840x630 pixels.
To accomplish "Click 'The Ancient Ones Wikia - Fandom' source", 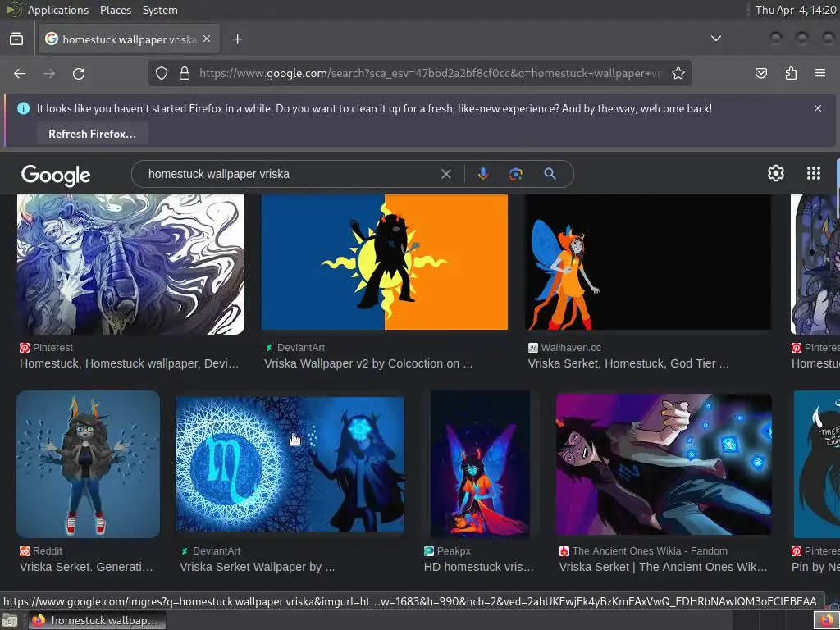I will tap(650, 550).
